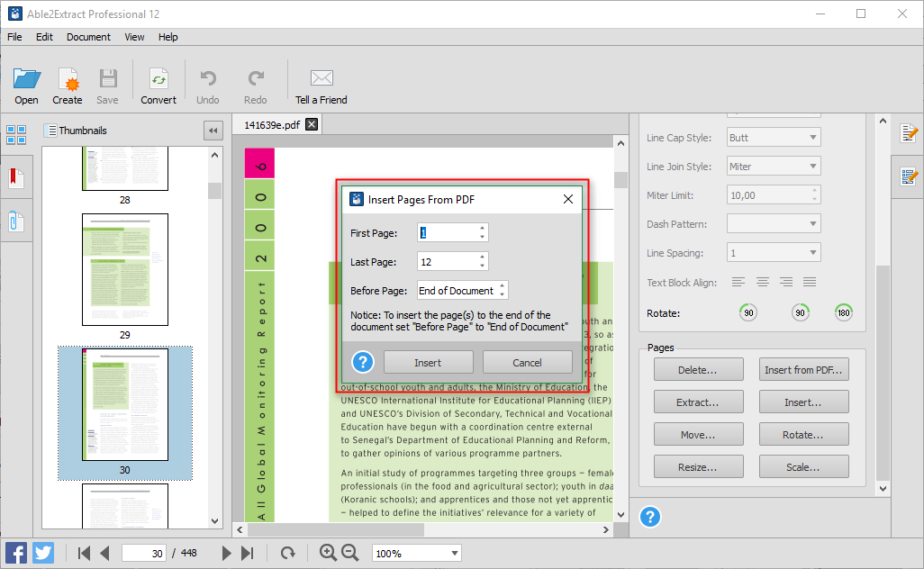This screenshot has width=924, height=569.
Task: Share on Facebook icon
Action: [x=16, y=553]
